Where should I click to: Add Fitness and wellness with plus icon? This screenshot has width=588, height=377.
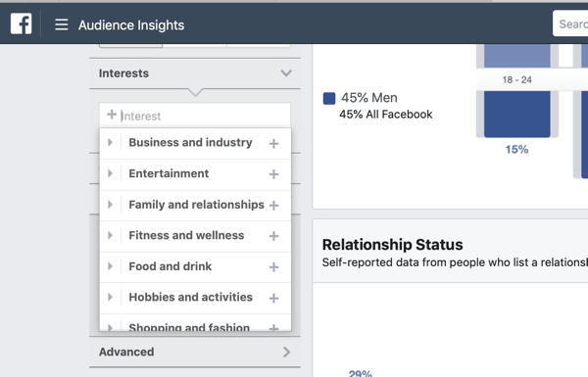coord(273,236)
